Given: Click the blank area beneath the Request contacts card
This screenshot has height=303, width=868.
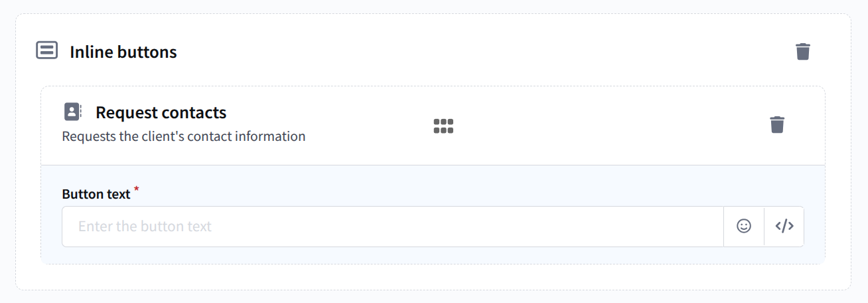Looking at the screenshot, I should (431, 277).
